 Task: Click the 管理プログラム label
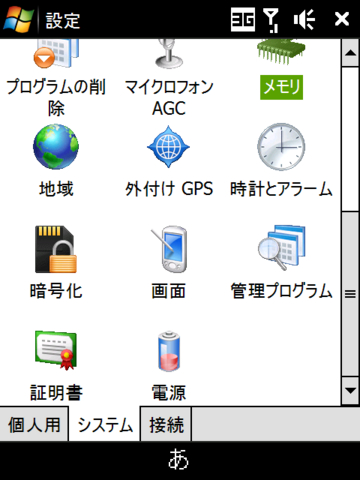(282, 291)
